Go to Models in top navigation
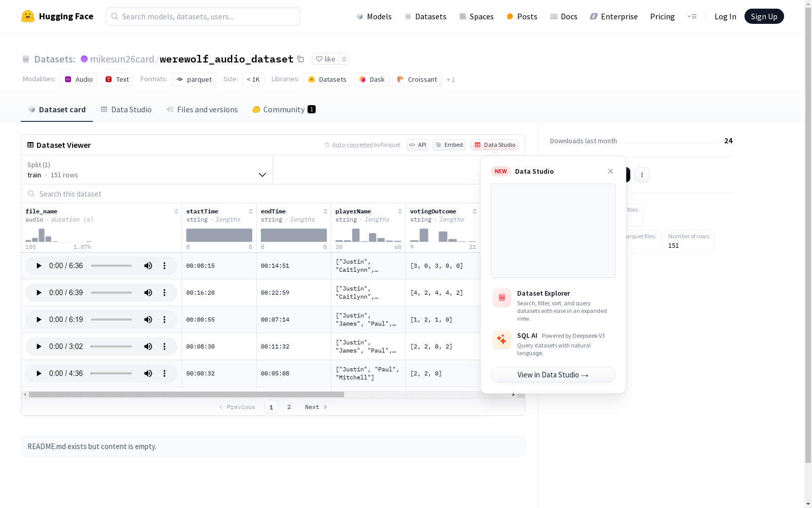 point(374,16)
